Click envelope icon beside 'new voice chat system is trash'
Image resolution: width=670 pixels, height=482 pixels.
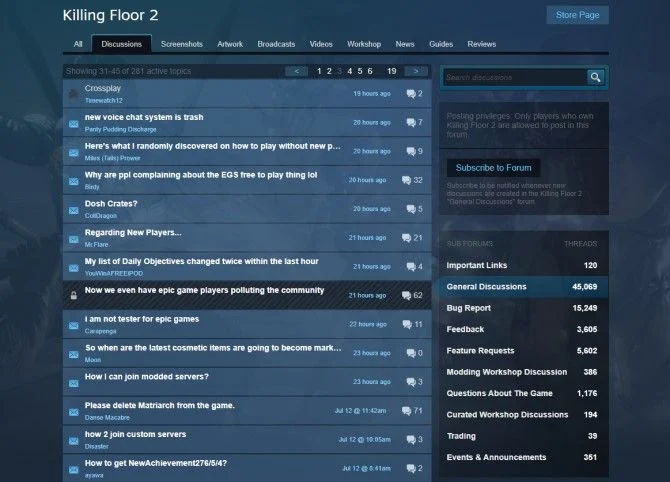pyautogui.click(x=73, y=124)
